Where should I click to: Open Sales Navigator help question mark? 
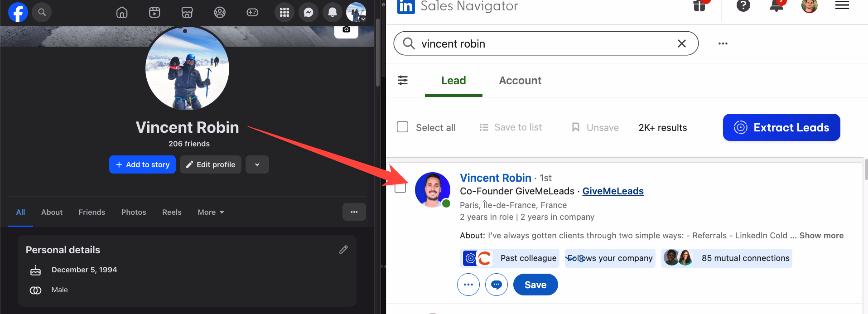coord(743,5)
